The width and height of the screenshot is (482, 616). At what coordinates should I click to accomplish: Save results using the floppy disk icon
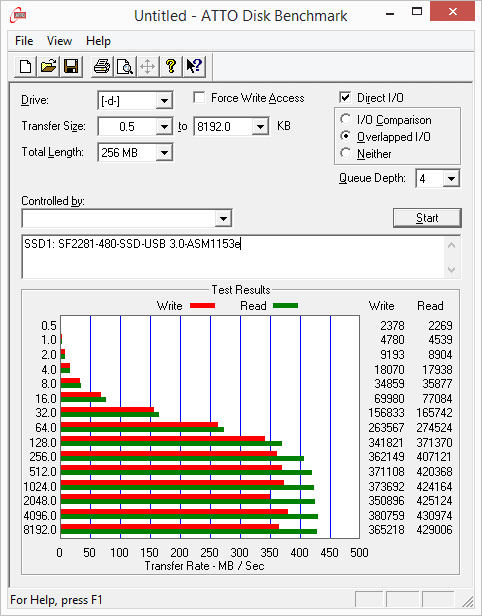coord(71,66)
